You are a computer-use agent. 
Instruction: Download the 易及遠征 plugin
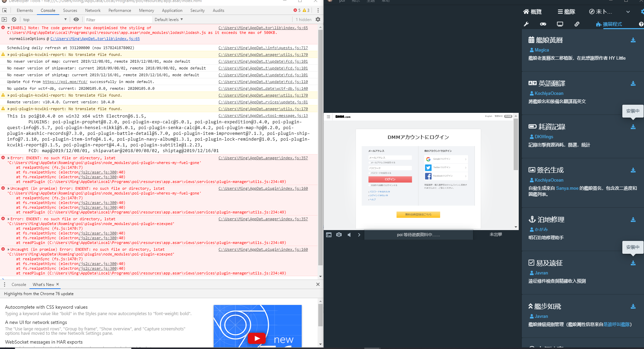point(633,263)
